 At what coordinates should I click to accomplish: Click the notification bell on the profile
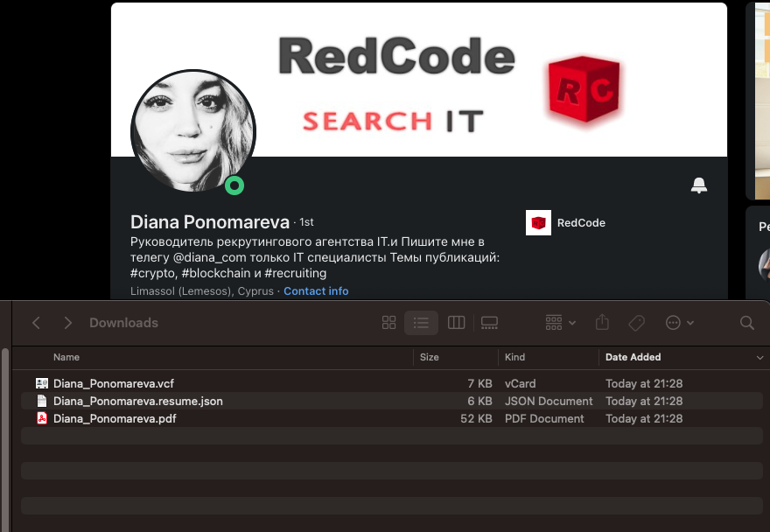point(699,185)
